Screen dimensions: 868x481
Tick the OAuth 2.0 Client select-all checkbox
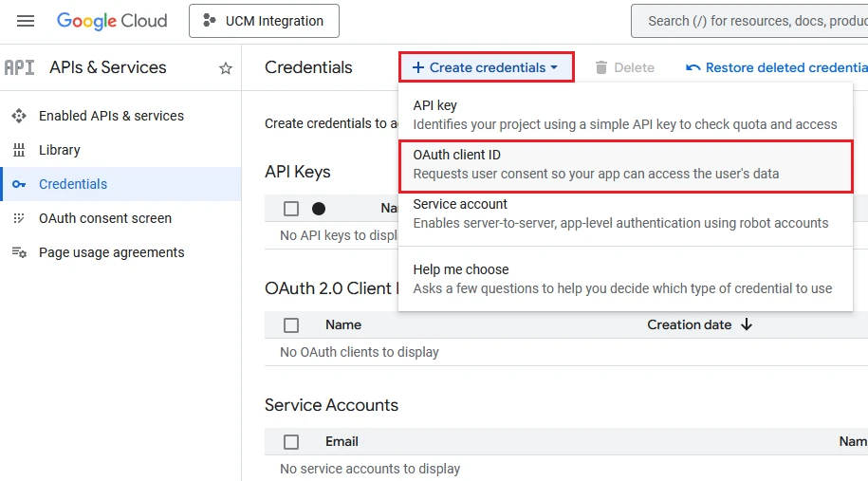point(291,324)
